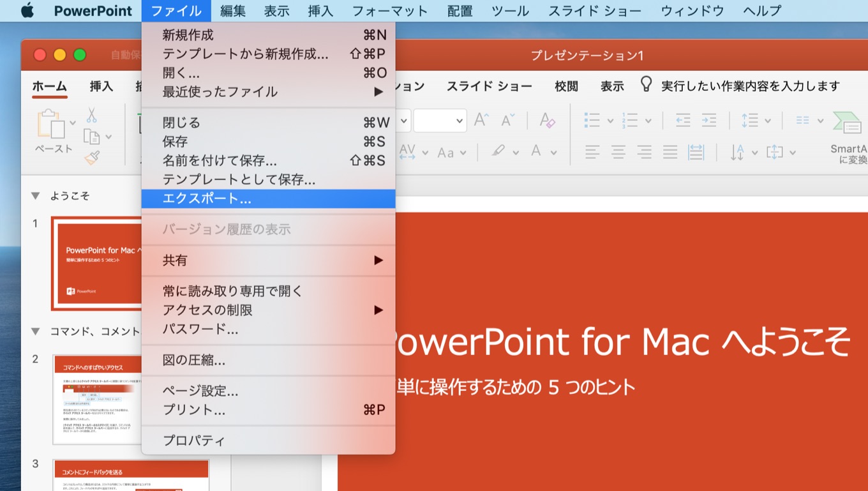The image size is (868, 491).
Task: Select パスワード... menu item
Action: (268, 329)
